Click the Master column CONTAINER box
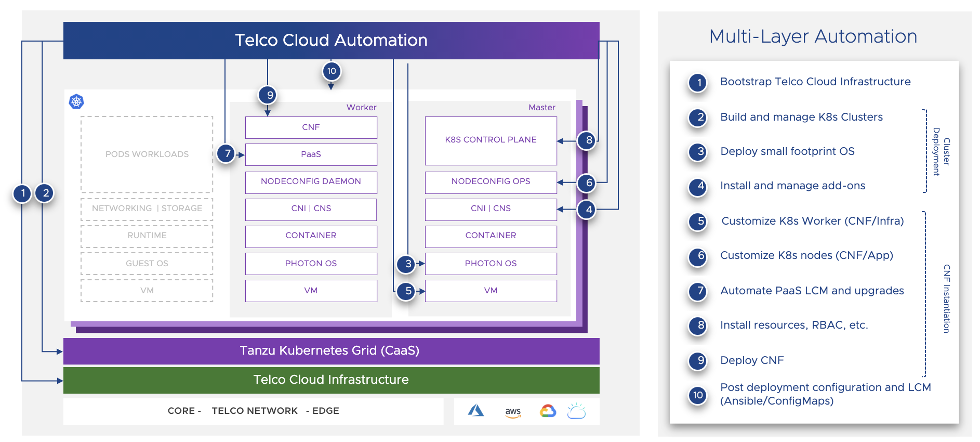 (x=491, y=236)
